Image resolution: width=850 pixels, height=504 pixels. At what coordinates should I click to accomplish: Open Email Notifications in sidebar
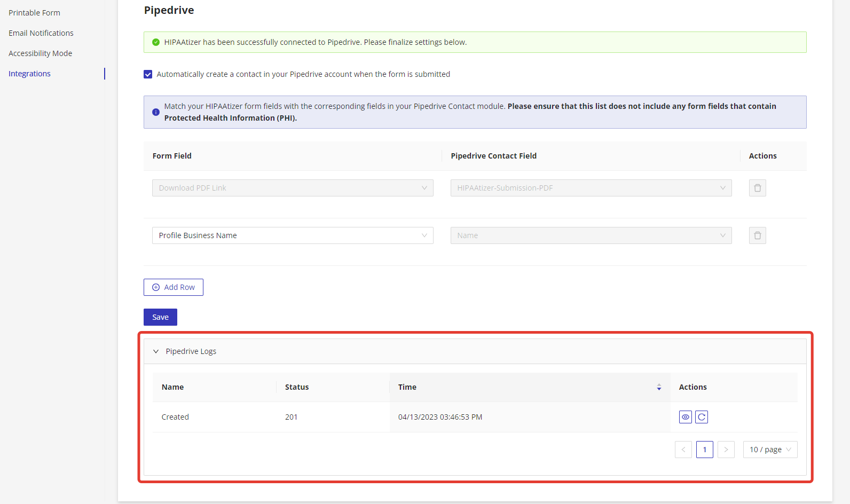click(x=41, y=33)
